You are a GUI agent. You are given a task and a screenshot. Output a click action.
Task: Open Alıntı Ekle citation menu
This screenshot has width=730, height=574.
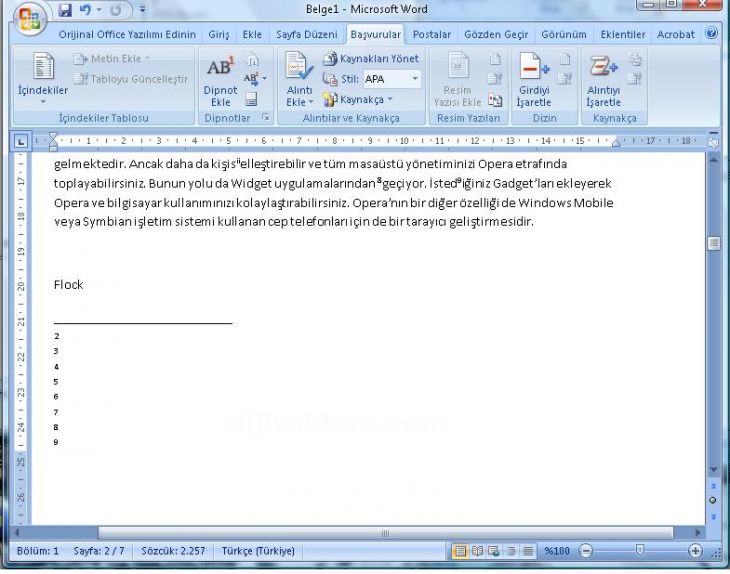point(299,80)
